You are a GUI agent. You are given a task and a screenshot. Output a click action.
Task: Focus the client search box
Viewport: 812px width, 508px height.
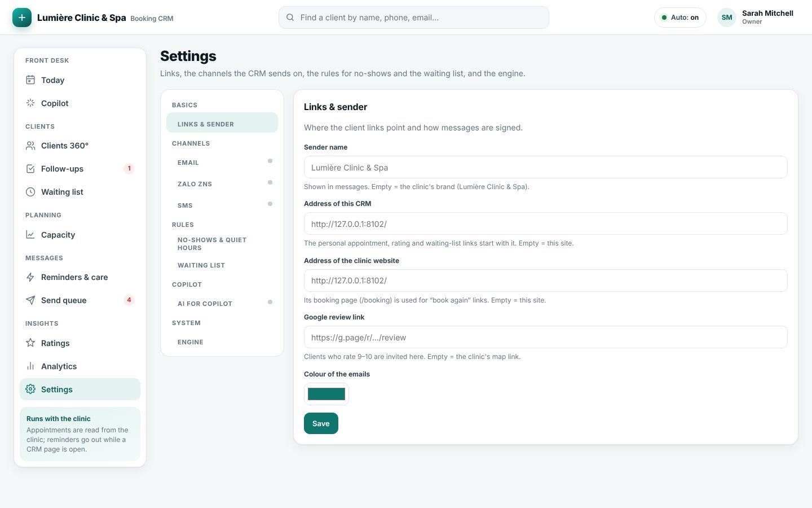[x=414, y=17]
